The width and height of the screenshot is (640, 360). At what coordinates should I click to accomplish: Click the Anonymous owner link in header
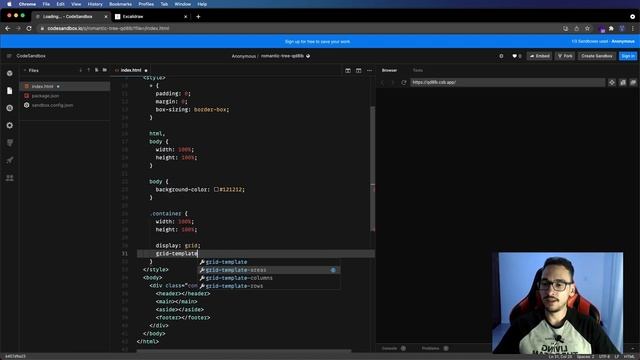point(244,56)
